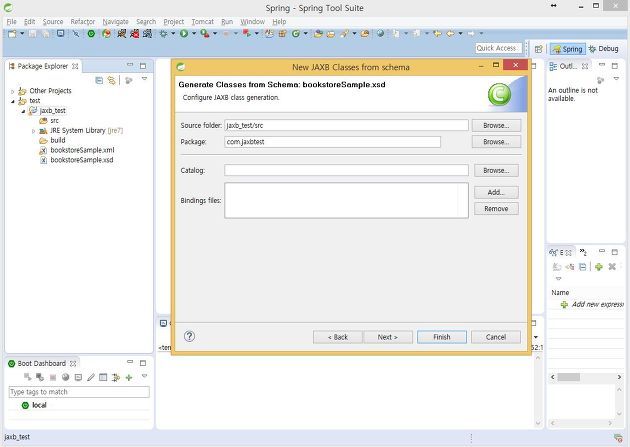Open the Tomcat menu
This screenshot has height=447, width=630.
tap(202, 21)
